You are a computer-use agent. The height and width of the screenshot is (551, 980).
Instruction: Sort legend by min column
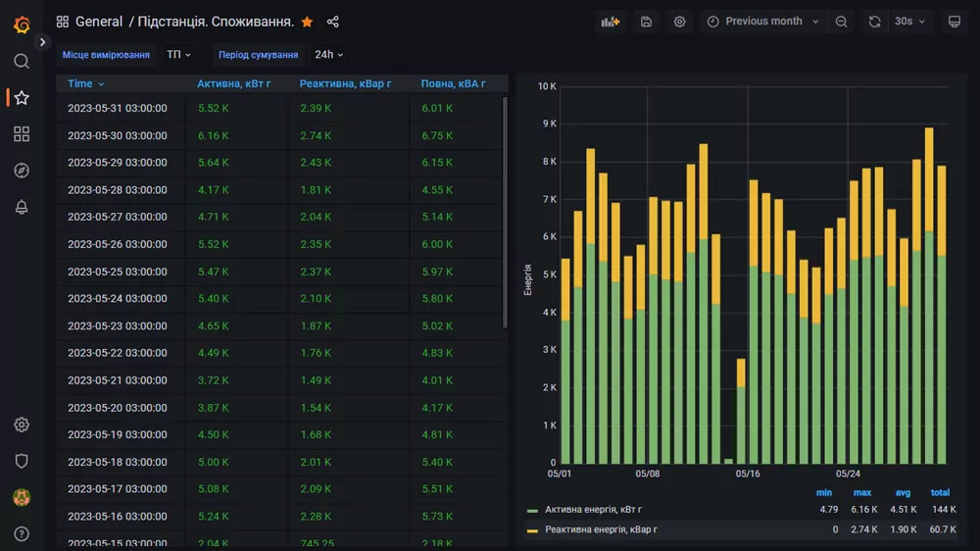point(824,493)
